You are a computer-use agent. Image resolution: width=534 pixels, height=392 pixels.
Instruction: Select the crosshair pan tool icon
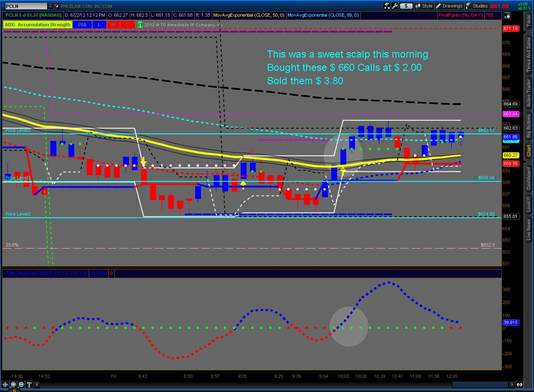(5, 384)
